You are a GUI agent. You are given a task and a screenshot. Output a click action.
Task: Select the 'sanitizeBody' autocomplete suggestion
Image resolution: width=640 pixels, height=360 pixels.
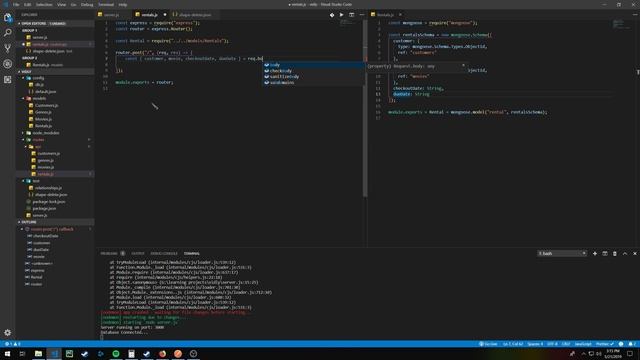click(313, 76)
